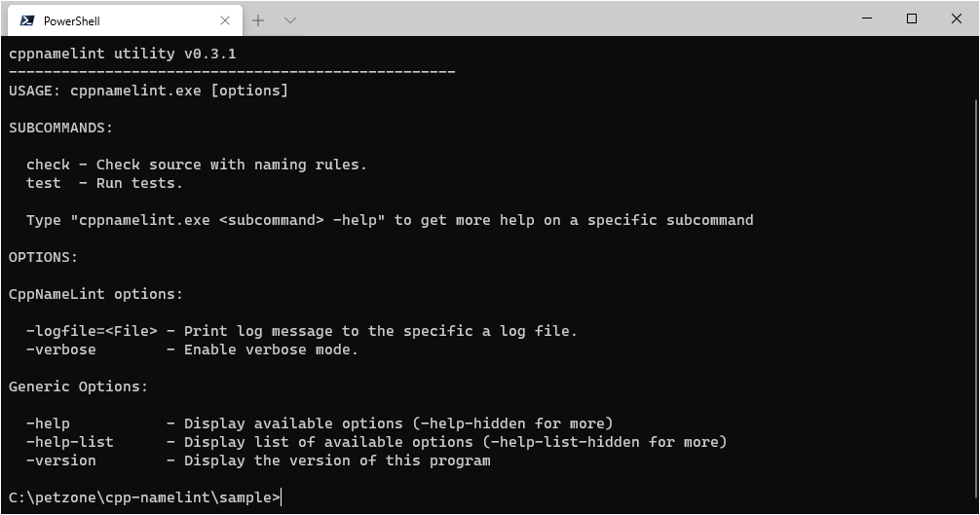980x515 pixels.
Task: Click empty title bar area beside tabs
Action: click(562, 18)
